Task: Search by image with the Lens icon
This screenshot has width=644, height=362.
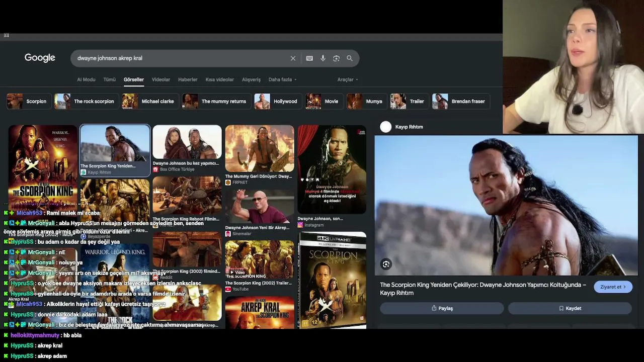Action: [336, 58]
